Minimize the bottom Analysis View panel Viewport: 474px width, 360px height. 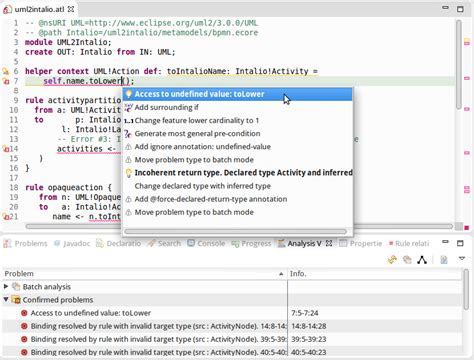(445, 242)
